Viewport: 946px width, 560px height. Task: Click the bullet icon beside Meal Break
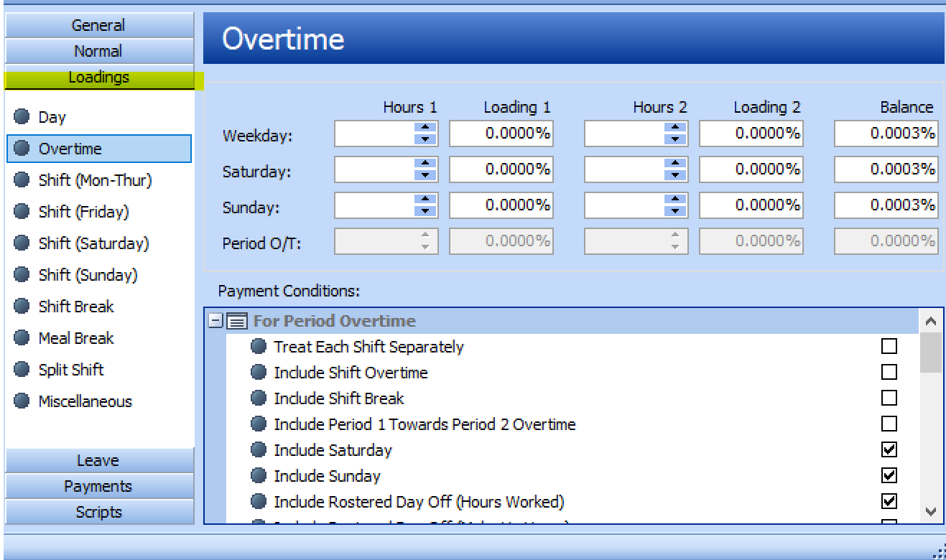click(22, 337)
